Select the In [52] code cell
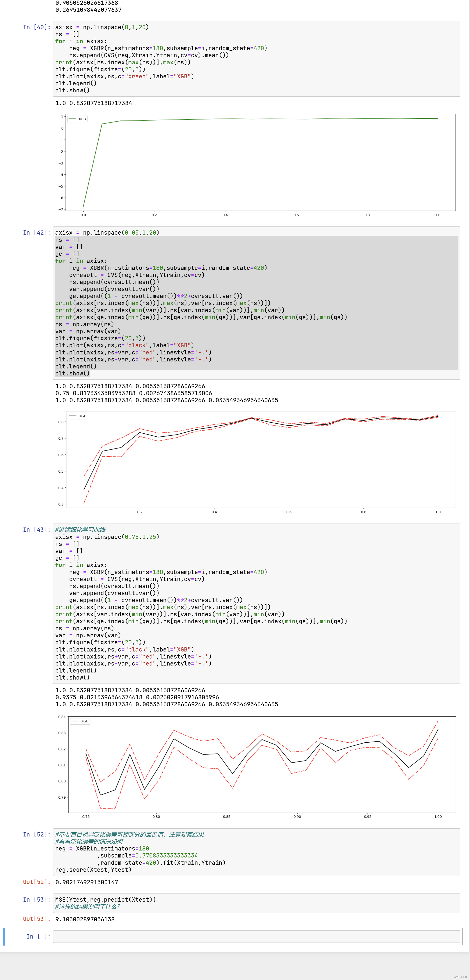 point(257,852)
